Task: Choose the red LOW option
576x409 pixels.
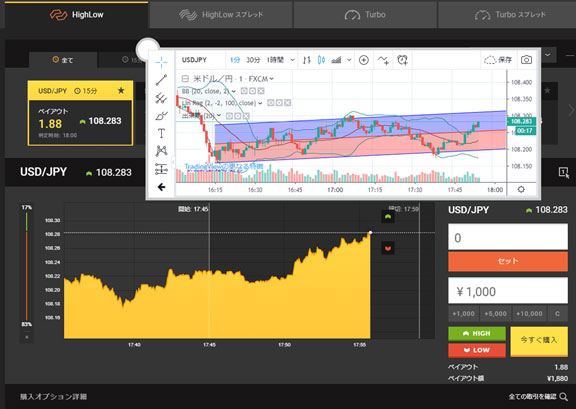Action: click(x=477, y=350)
